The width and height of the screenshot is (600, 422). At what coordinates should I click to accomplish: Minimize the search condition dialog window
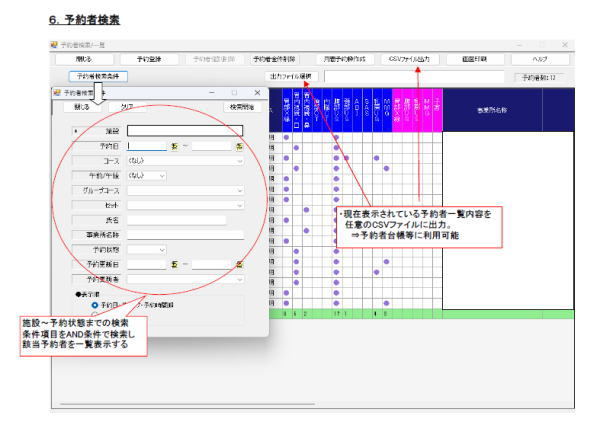[212, 93]
